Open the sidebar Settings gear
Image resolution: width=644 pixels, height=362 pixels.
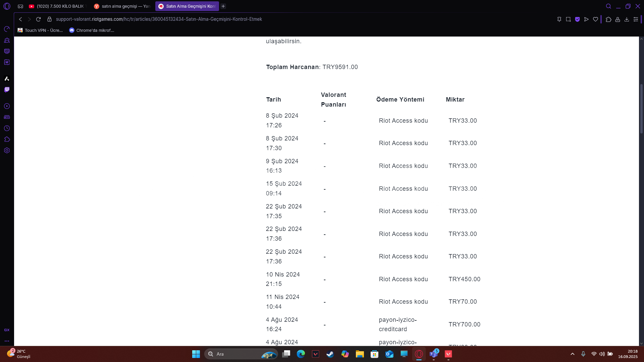pos(7,150)
